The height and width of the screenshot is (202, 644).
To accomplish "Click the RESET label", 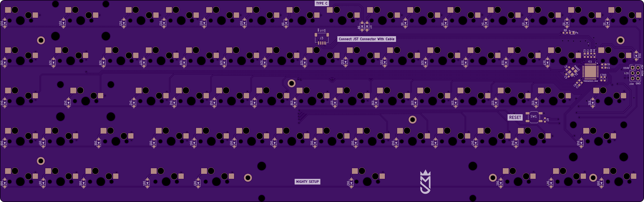I will click(515, 117).
